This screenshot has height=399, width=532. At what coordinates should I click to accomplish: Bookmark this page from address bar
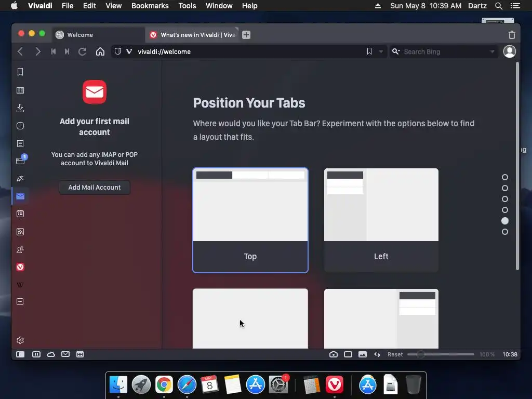pos(369,51)
